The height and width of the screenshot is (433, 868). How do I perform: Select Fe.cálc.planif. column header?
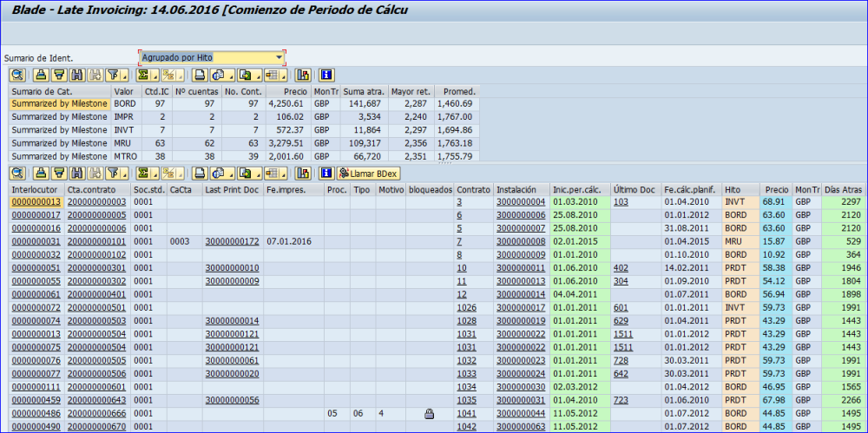(692, 189)
